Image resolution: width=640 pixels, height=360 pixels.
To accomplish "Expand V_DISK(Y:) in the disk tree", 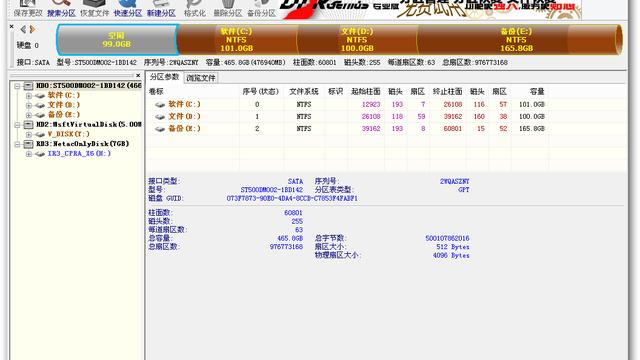I will coord(29,134).
